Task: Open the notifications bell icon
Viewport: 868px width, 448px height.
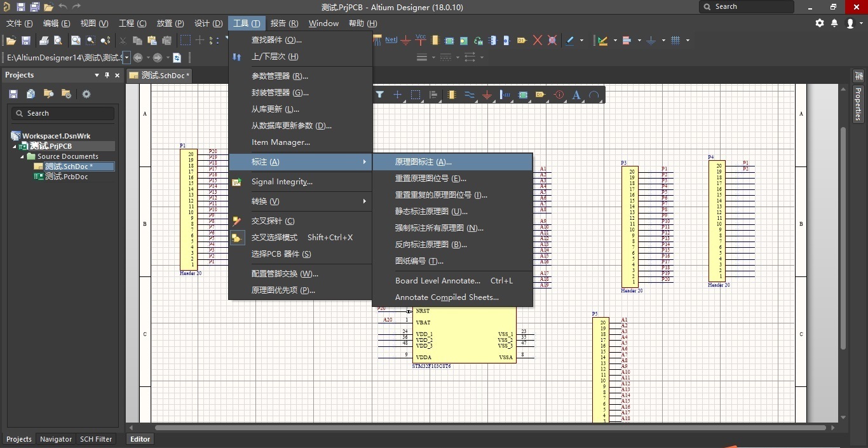Action: coord(834,23)
